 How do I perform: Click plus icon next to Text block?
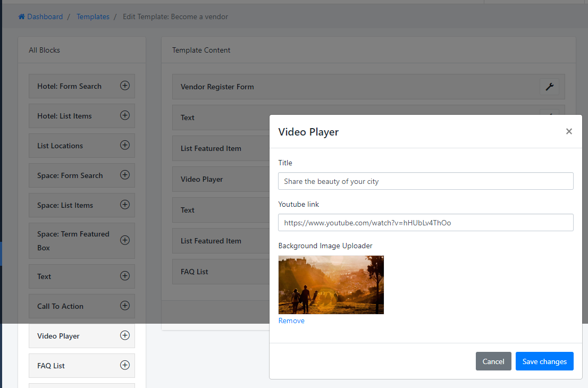pyautogui.click(x=125, y=276)
